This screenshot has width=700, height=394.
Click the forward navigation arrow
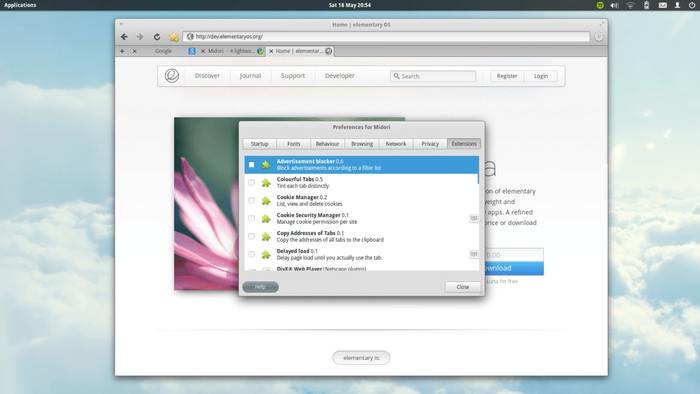click(140, 37)
